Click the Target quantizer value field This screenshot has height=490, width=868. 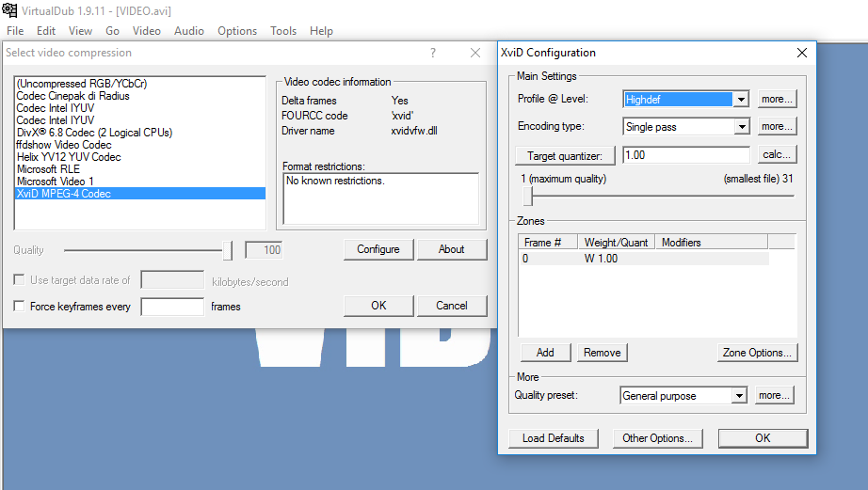click(686, 155)
